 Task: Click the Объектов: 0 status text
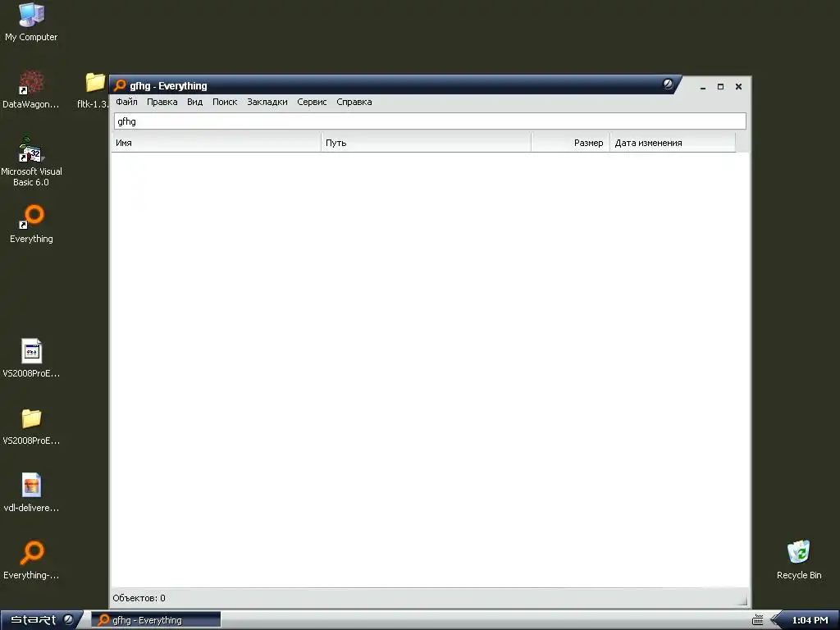point(139,598)
